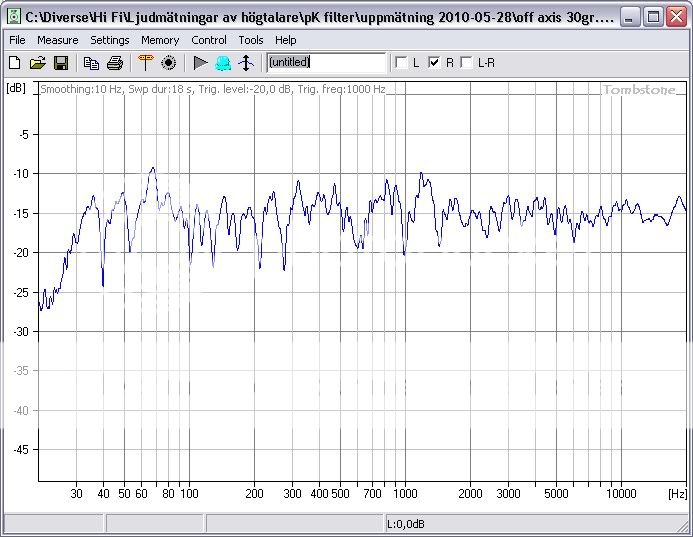Click the Print icon

click(x=114, y=63)
